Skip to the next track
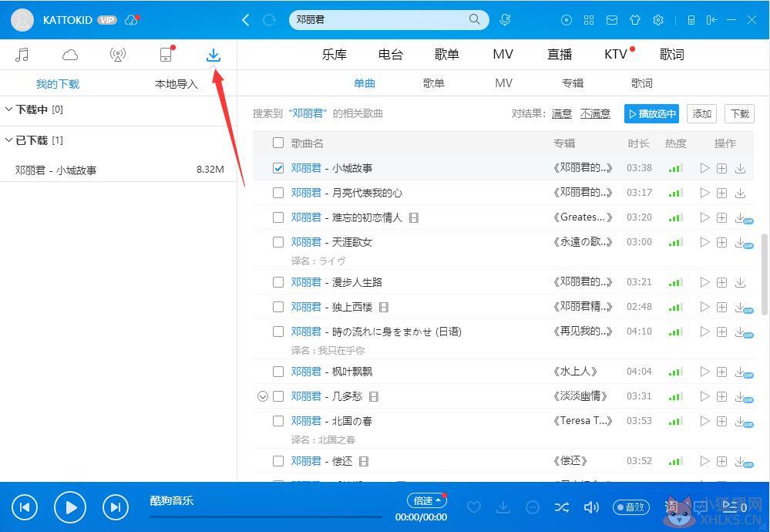This screenshot has width=770, height=532. coord(116,507)
